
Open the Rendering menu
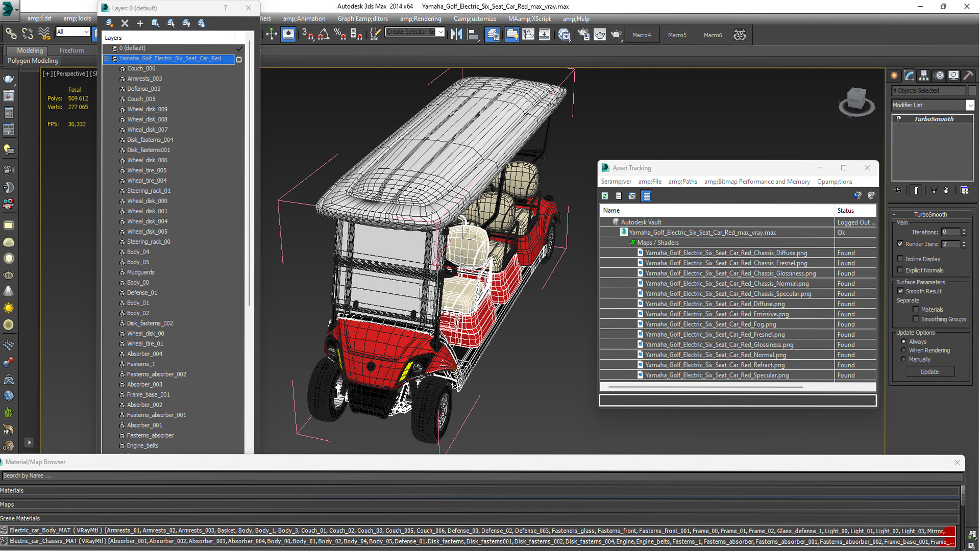point(421,19)
